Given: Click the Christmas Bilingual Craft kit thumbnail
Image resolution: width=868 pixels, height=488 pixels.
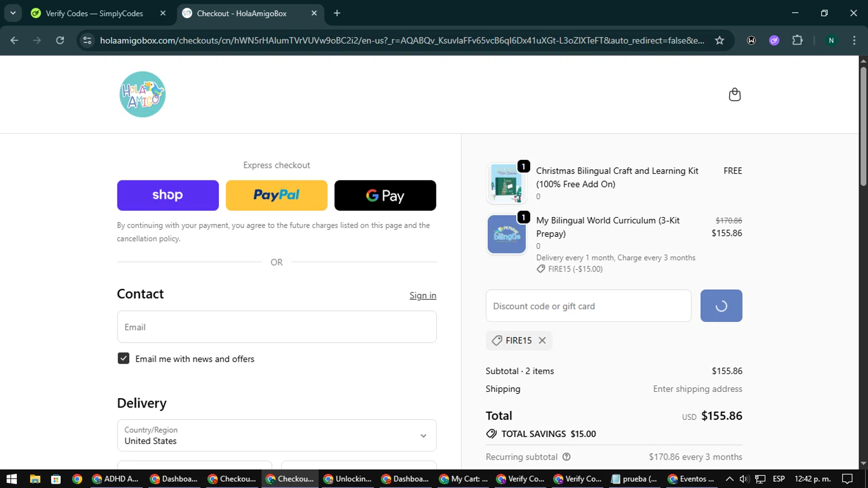Looking at the screenshot, I should click(506, 184).
